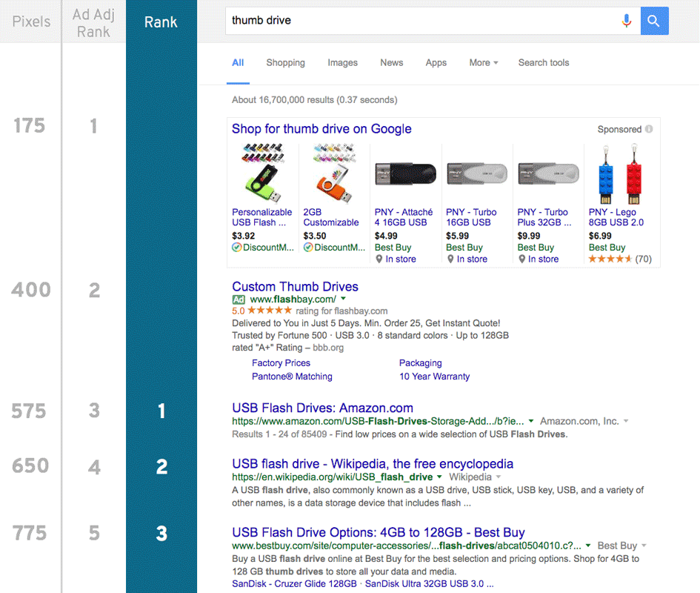Expand the Amazon result URL dropdown arrow
The image size is (700, 593).
pyautogui.click(x=531, y=421)
